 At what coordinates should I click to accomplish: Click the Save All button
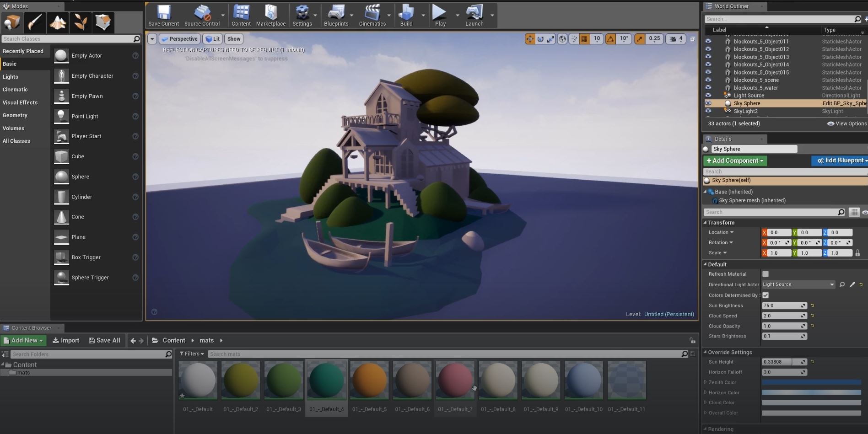(104, 340)
